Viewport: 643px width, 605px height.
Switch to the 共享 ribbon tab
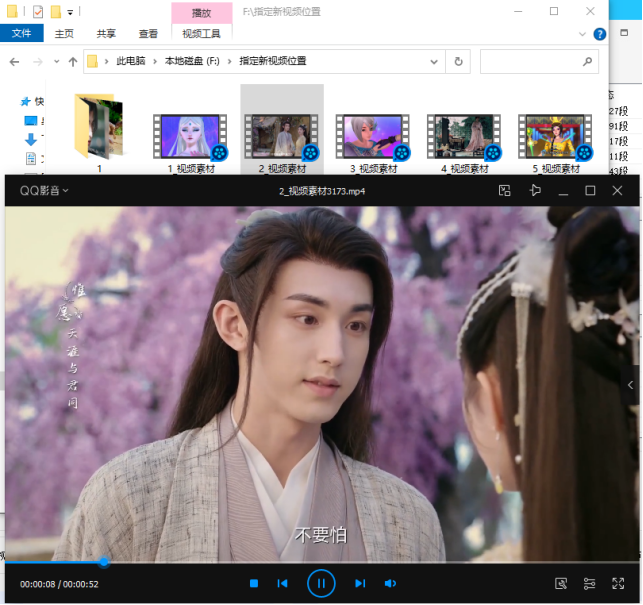tap(106, 34)
